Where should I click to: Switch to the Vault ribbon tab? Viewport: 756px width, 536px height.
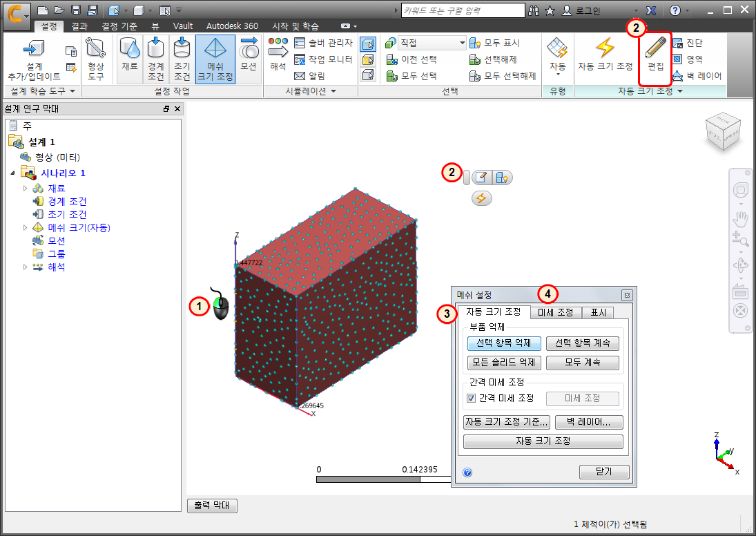(183, 26)
